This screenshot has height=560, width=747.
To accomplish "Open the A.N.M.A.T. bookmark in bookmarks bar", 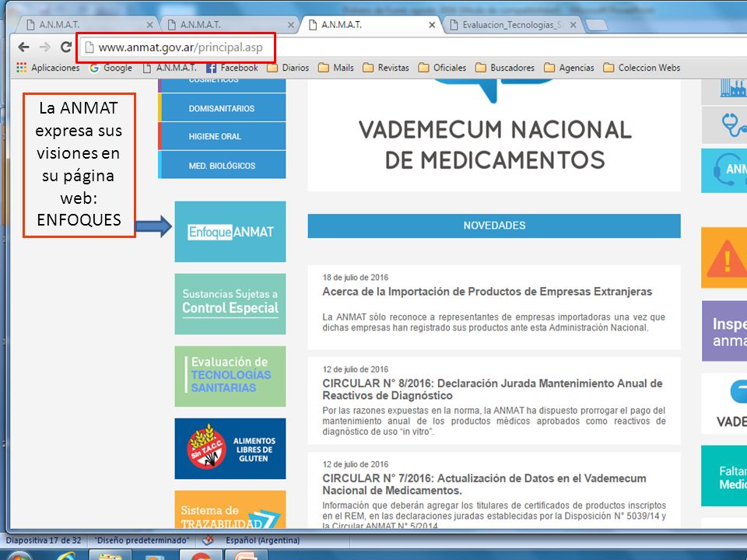I will coord(170,68).
